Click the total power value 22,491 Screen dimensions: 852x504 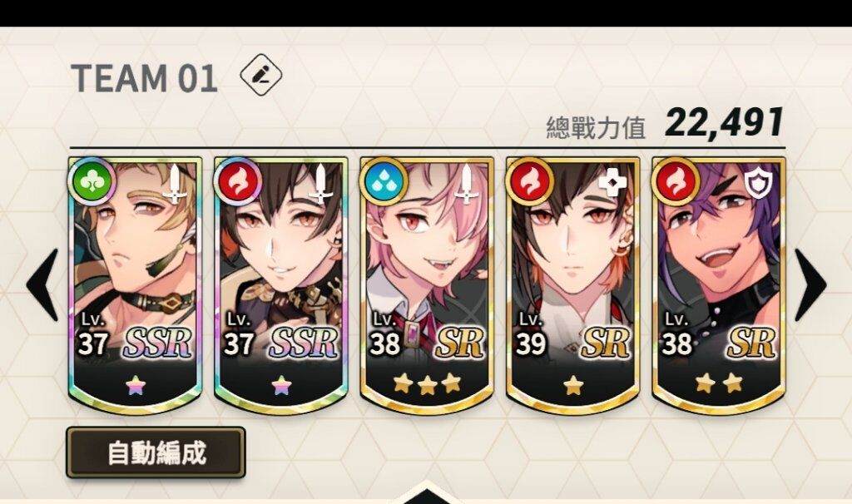click(725, 123)
